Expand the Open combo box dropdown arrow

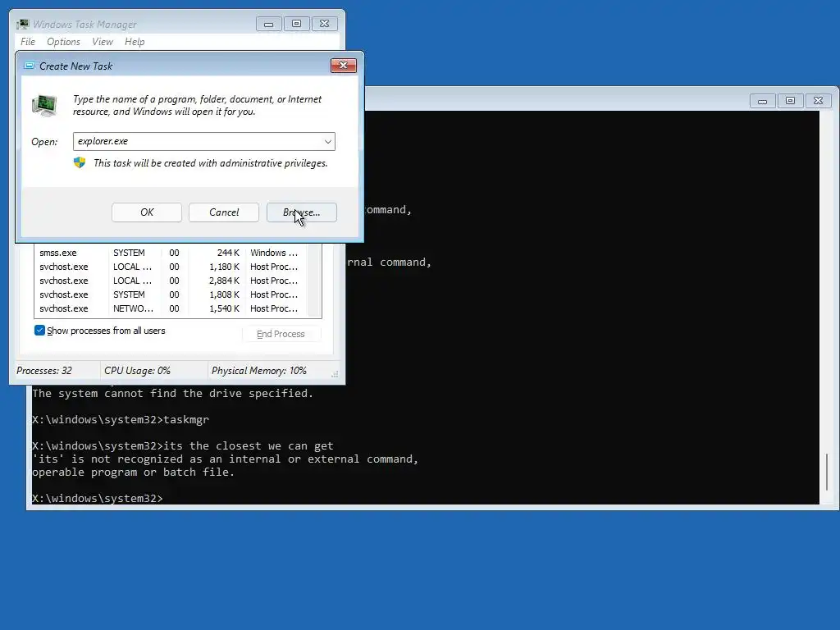point(327,141)
